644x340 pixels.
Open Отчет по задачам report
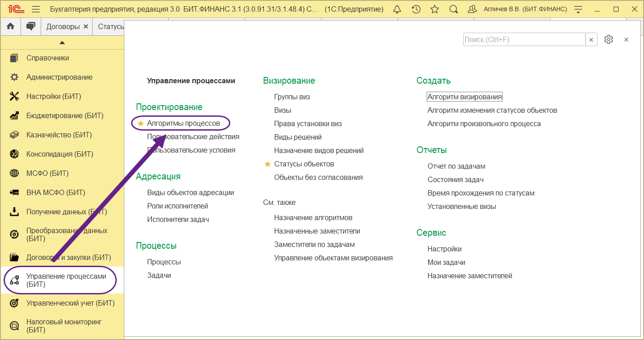(456, 166)
